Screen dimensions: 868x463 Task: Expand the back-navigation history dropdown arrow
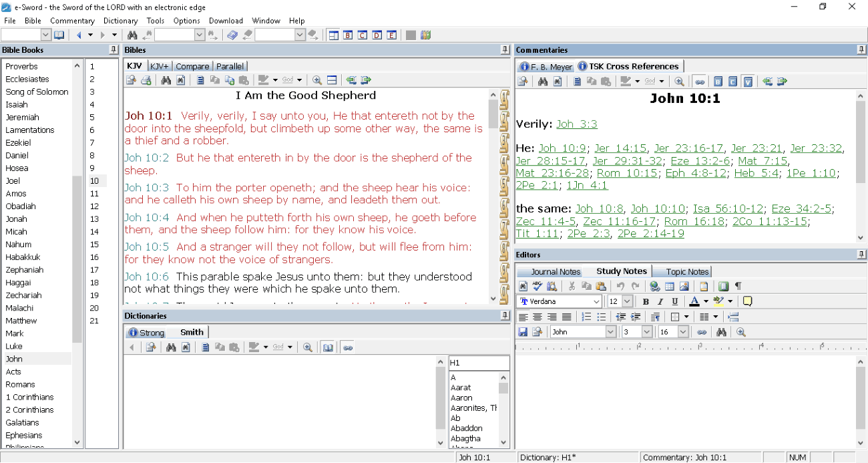(x=90, y=35)
